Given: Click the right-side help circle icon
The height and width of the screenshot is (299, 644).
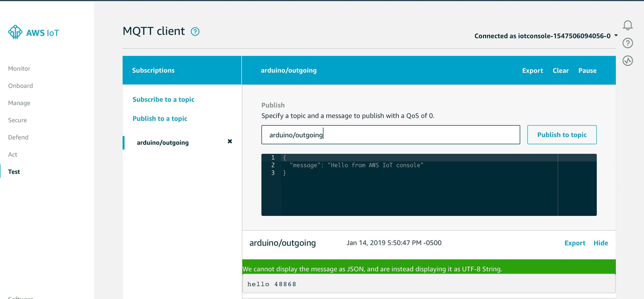Looking at the screenshot, I should click(x=627, y=43).
